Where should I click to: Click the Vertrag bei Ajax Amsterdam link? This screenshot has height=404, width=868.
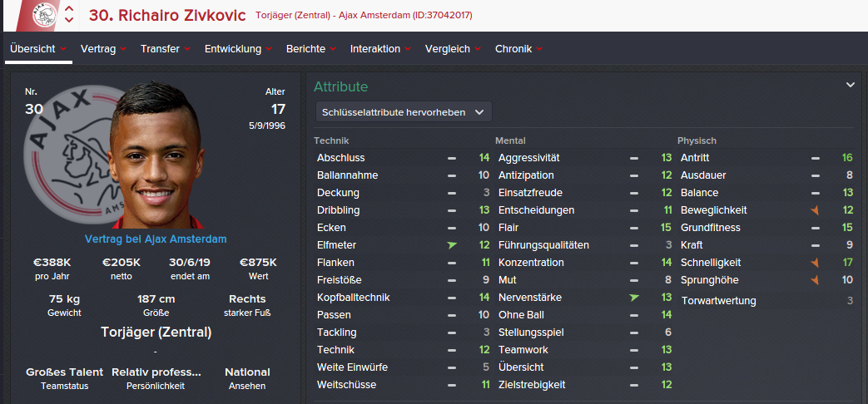click(156, 239)
